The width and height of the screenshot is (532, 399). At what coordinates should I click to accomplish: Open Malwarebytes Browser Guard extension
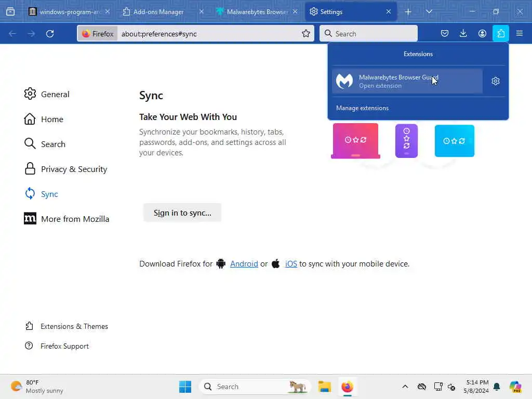(407, 82)
